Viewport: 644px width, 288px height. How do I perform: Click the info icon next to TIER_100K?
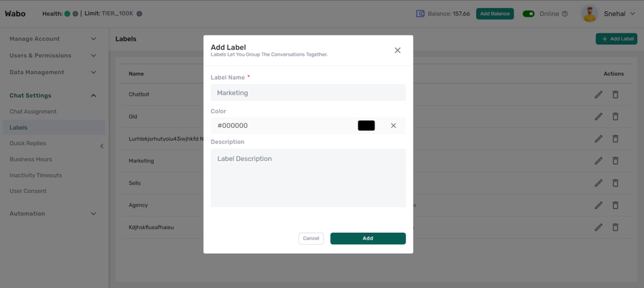(x=139, y=14)
